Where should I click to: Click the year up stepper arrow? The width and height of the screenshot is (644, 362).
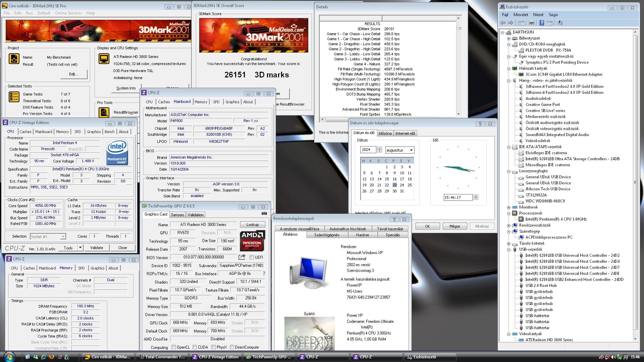point(379,148)
